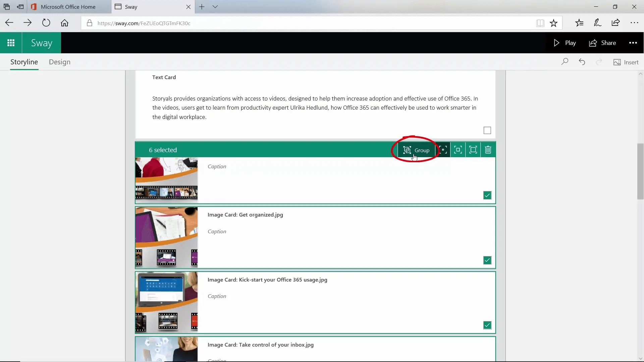Click 'Image Card: Get organized.jpg' title
The width and height of the screenshot is (644, 362).
pos(245,215)
